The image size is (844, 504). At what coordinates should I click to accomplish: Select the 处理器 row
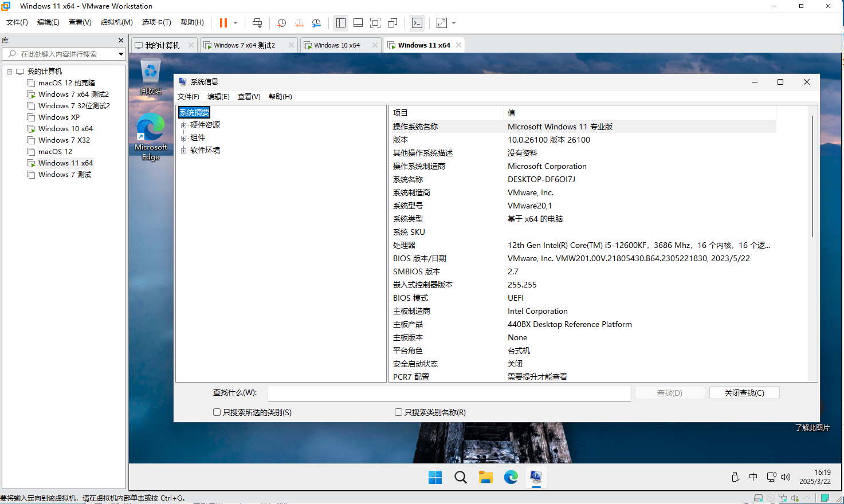point(583,245)
